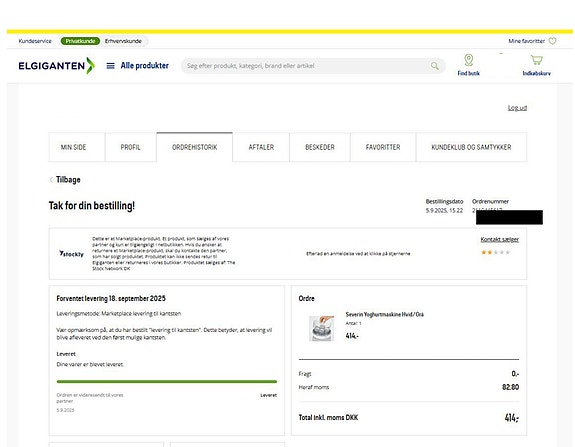Rate seller with the fifth star
Viewport: 575px width, 447px height.
(x=508, y=252)
